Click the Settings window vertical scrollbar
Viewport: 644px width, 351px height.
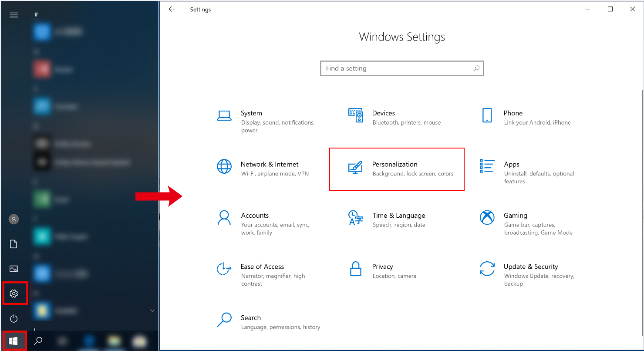click(642, 213)
